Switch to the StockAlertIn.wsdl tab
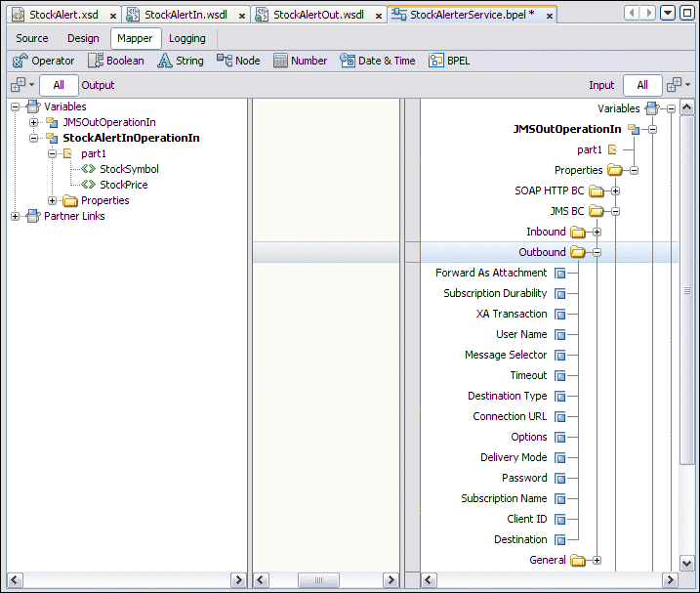 pyautogui.click(x=185, y=15)
